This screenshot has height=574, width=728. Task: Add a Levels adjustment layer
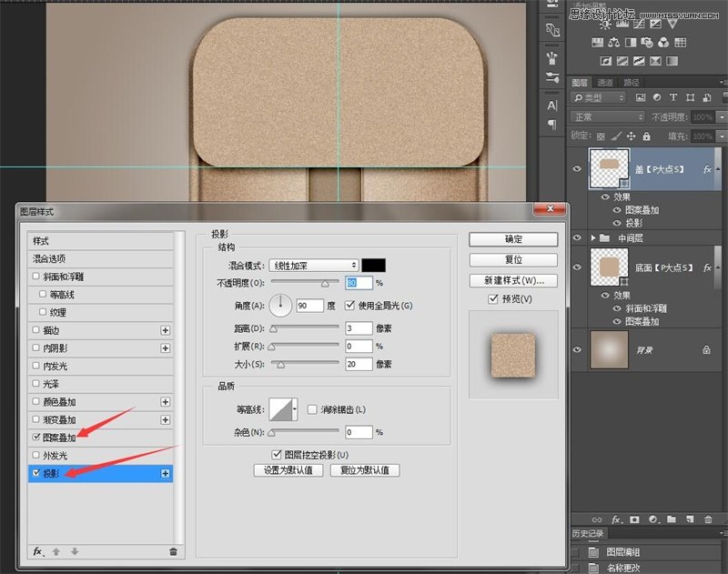[622, 25]
